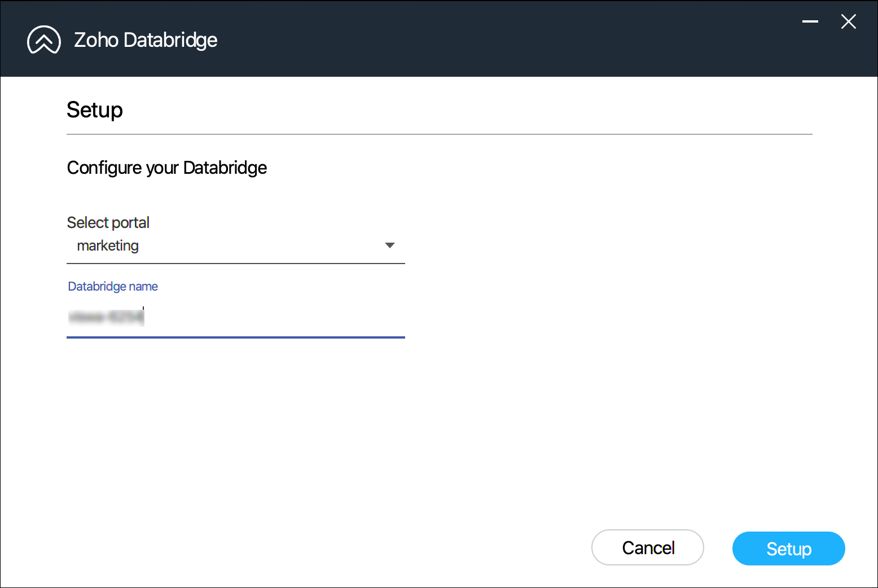Click the Setup page heading
The height and width of the screenshot is (588, 878).
[95, 110]
